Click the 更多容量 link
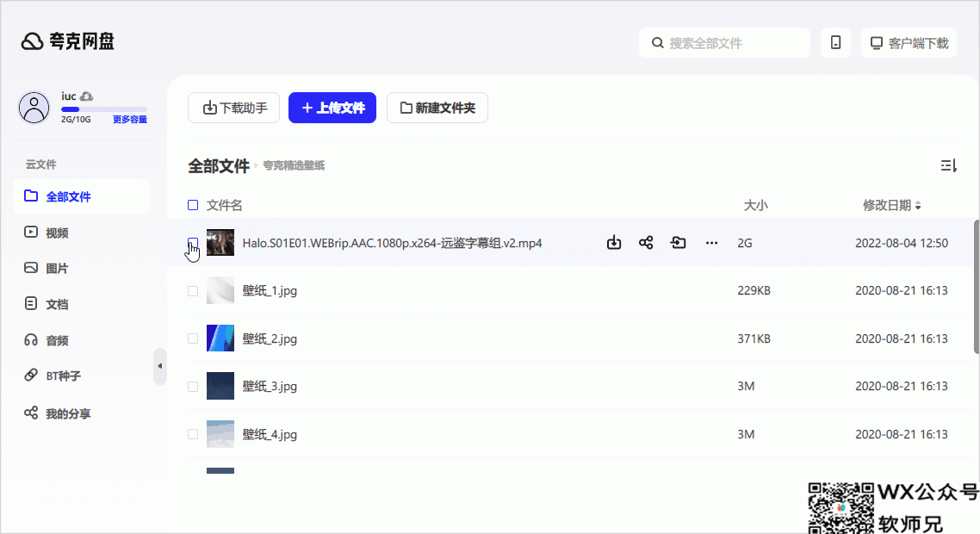The height and width of the screenshot is (534, 980). [130, 120]
